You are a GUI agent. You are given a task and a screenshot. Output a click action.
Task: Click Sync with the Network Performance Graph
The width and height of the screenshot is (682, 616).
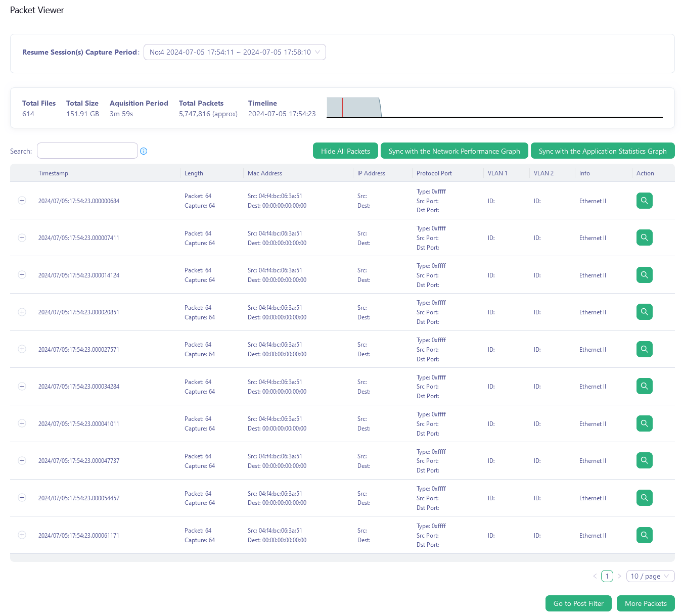(454, 151)
